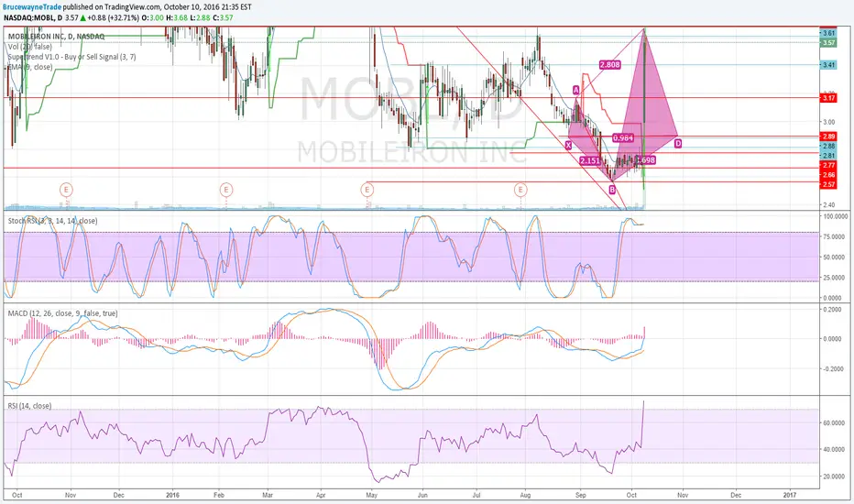Click 2.40 on the price axis
This screenshot has height=504, width=854.
828,205
